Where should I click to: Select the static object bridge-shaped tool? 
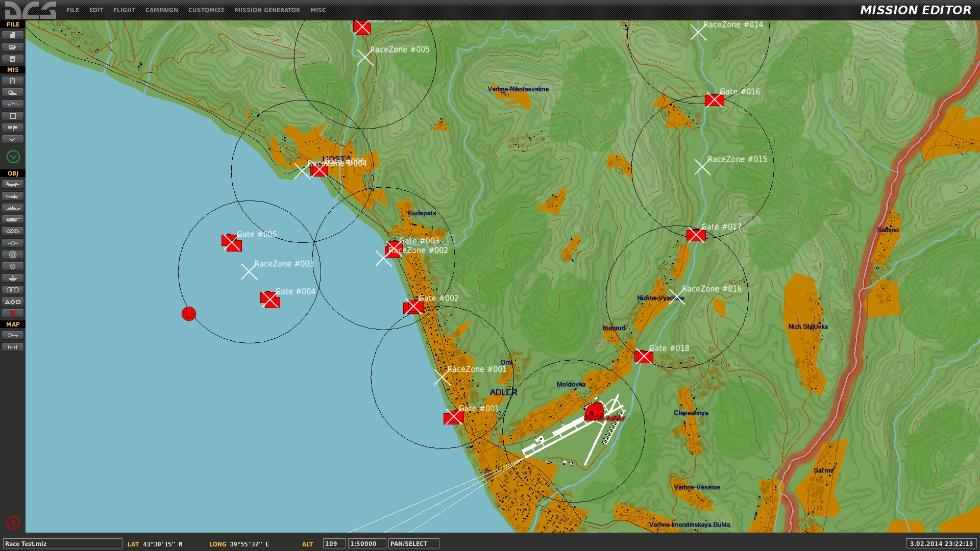click(13, 231)
